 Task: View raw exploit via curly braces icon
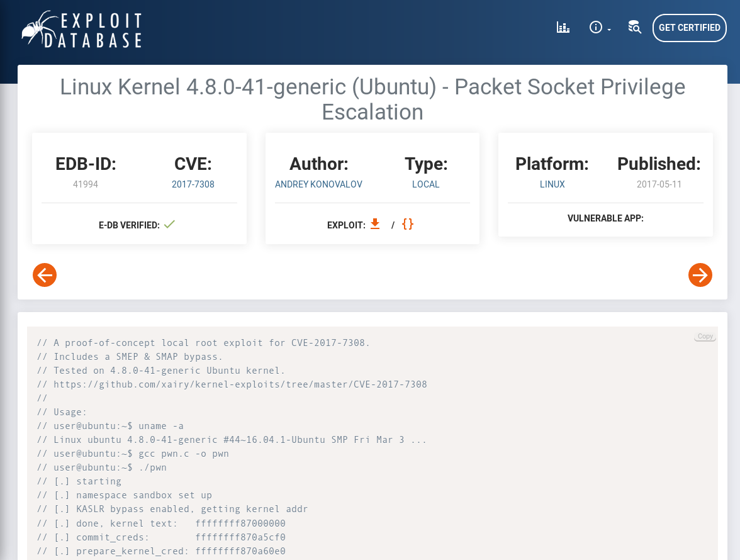[408, 224]
